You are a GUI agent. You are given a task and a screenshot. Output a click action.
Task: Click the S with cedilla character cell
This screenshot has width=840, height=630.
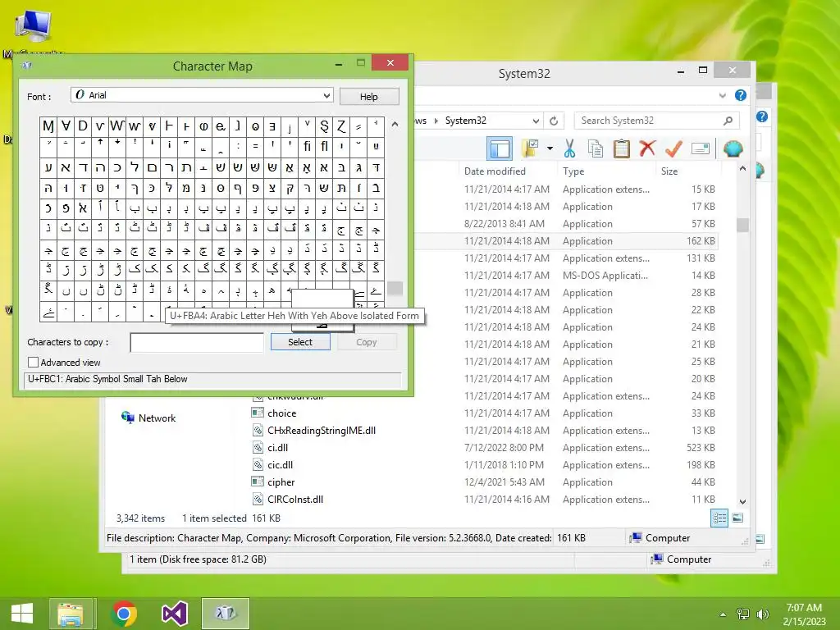click(x=324, y=126)
